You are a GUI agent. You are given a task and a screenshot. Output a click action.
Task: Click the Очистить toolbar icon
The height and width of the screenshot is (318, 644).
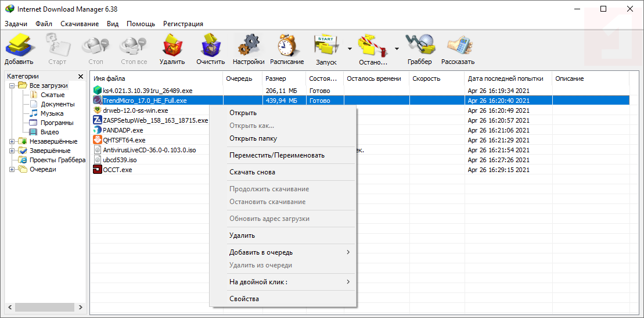tap(210, 45)
